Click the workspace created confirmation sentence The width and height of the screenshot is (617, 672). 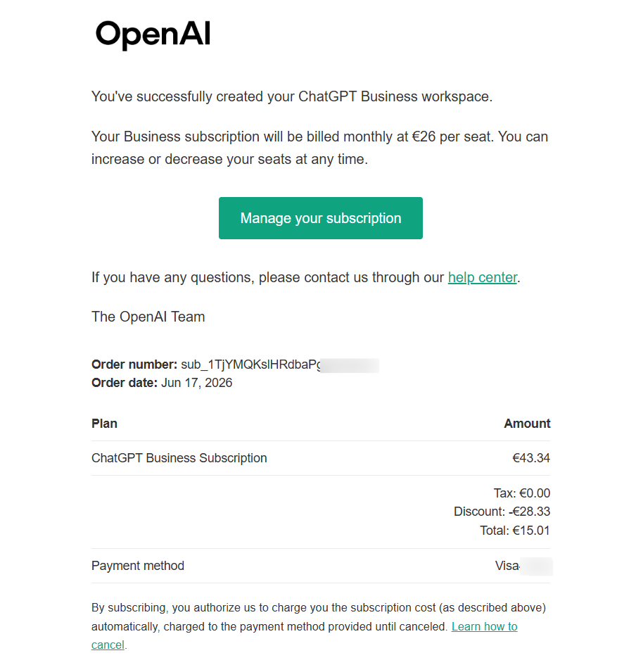click(x=292, y=96)
